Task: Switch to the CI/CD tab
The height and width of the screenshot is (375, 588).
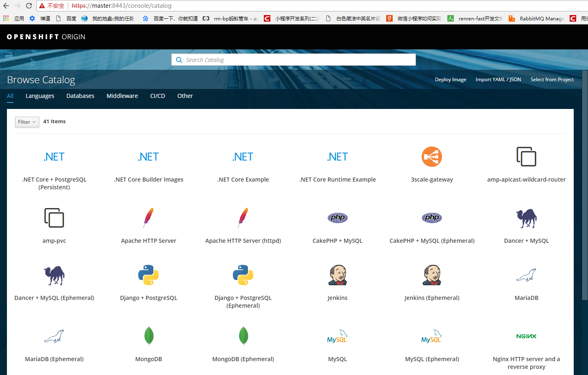Action: pyautogui.click(x=157, y=96)
